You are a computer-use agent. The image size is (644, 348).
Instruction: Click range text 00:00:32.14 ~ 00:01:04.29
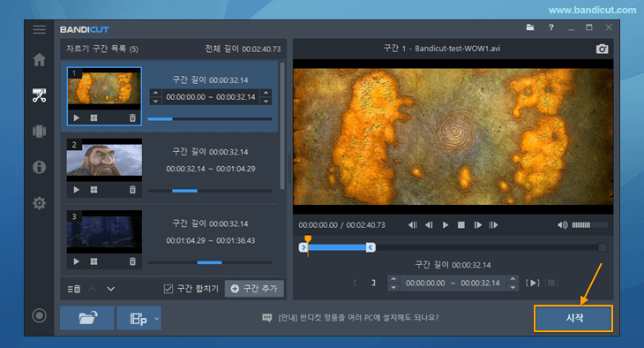211,169
